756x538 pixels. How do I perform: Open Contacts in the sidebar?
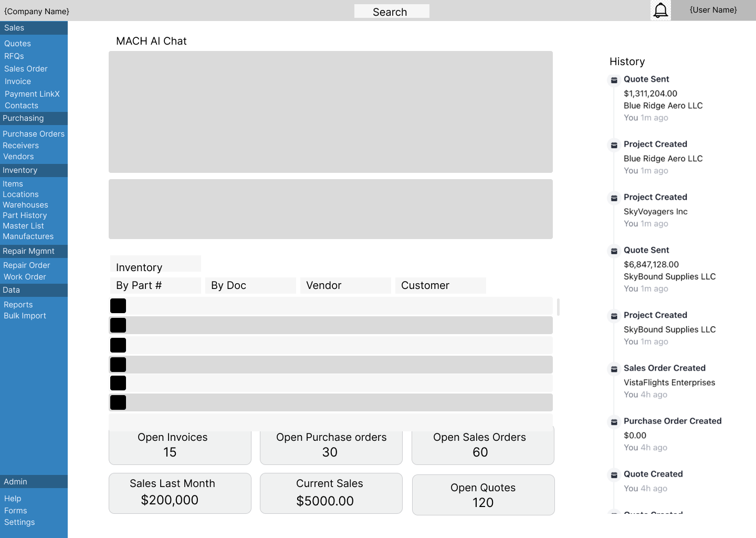[22, 106]
